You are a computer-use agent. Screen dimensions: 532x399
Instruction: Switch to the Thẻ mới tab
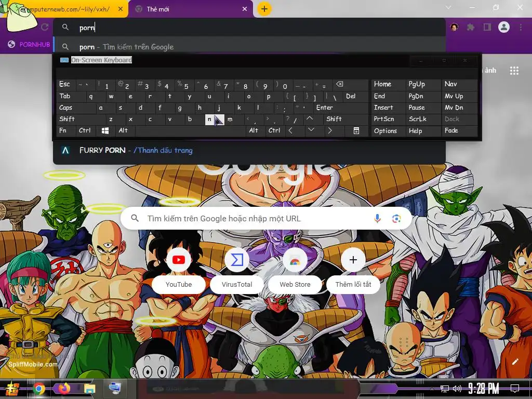pyautogui.click(x=191, y=9)
